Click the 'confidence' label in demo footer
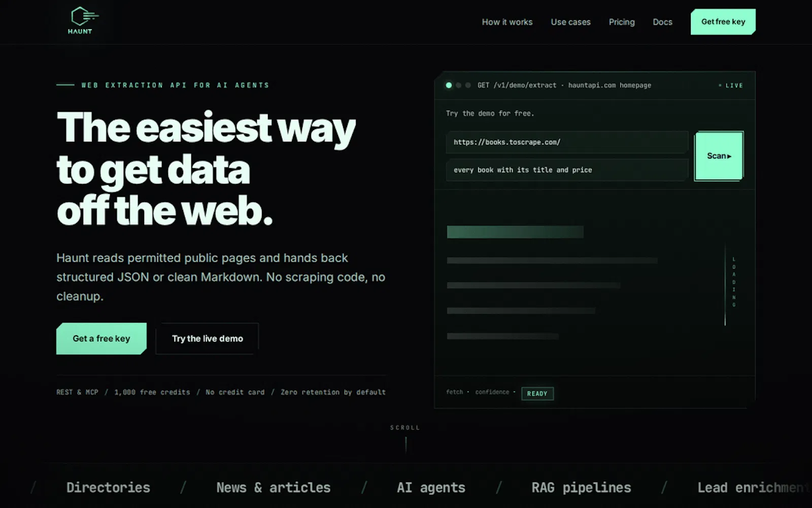Image resolution: width=812 pixels, height=508 pixels. (492, 392)
